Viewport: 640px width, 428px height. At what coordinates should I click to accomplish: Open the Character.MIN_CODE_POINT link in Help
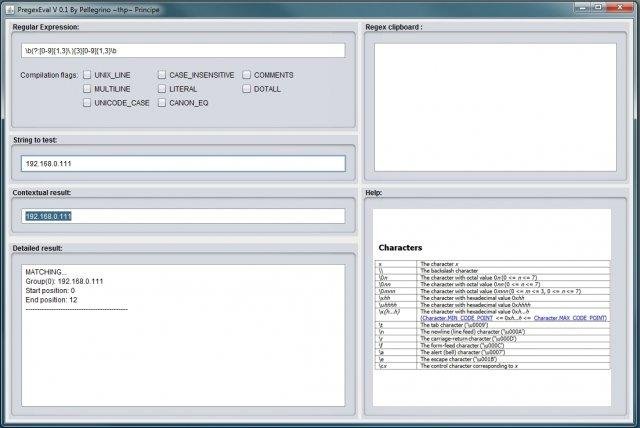point(456,318)
